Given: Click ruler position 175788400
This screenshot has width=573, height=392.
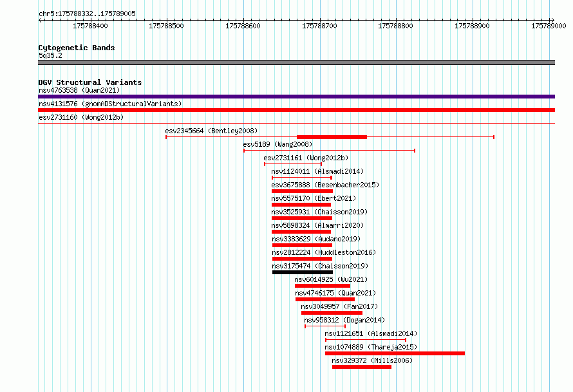Looking at the screenshot, I should [x=90, y=26].
